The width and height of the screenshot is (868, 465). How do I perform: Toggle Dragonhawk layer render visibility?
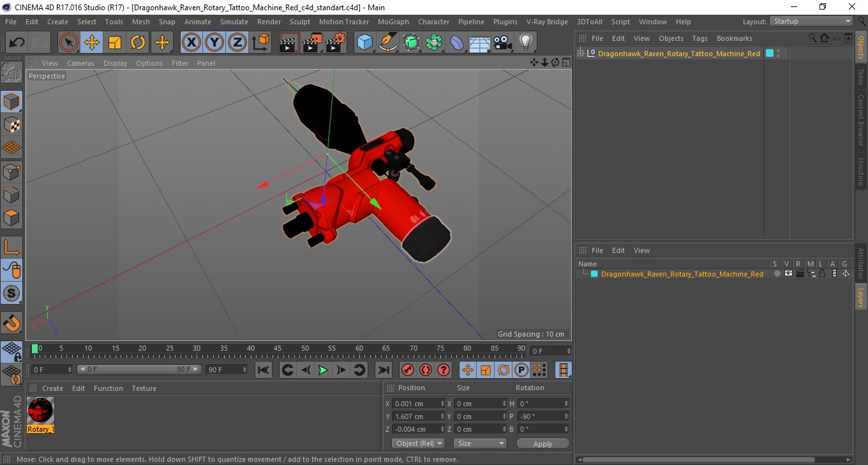tap(800, 273)
